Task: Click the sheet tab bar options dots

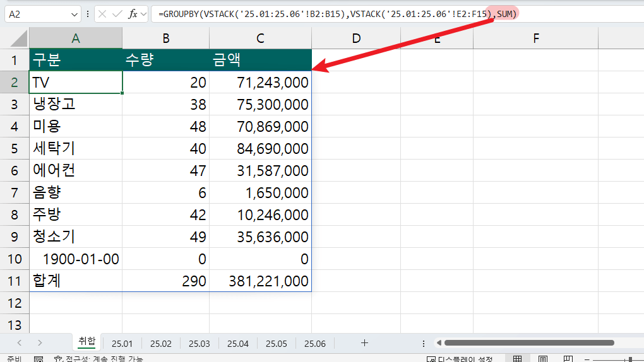Action: 424,344
